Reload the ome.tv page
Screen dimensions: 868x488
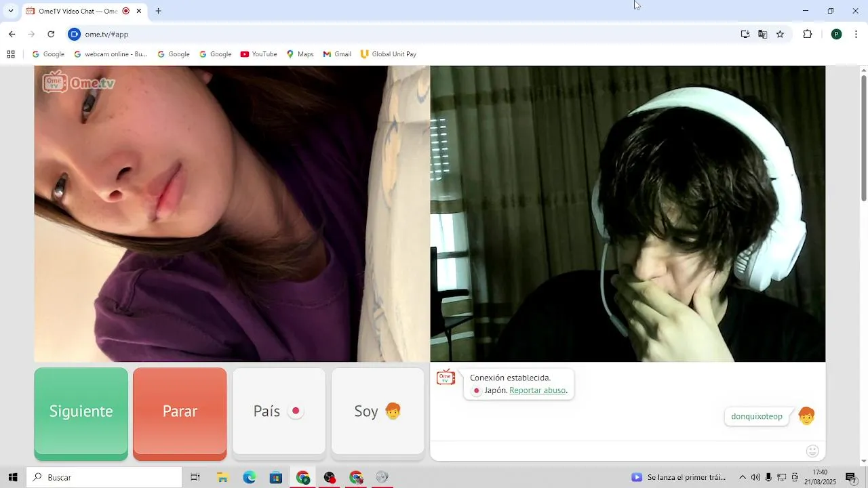coord(51,34)
